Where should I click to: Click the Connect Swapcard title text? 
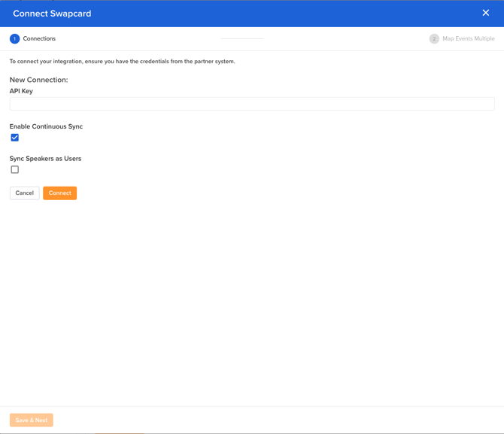coord(52,14)
